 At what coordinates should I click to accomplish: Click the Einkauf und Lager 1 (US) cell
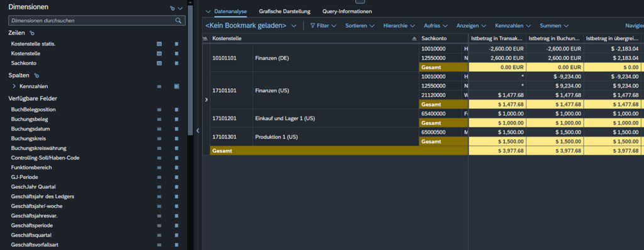tap(336, 118)
